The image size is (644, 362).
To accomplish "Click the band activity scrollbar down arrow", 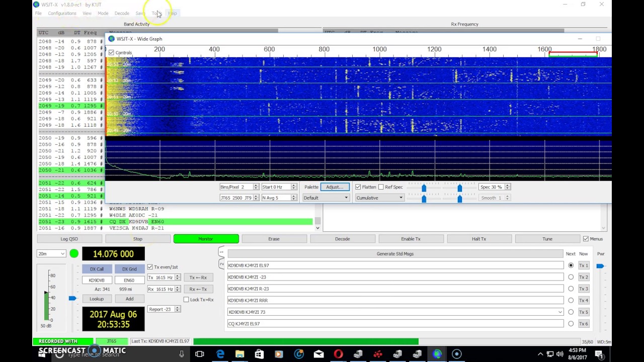I will point(317,228).
